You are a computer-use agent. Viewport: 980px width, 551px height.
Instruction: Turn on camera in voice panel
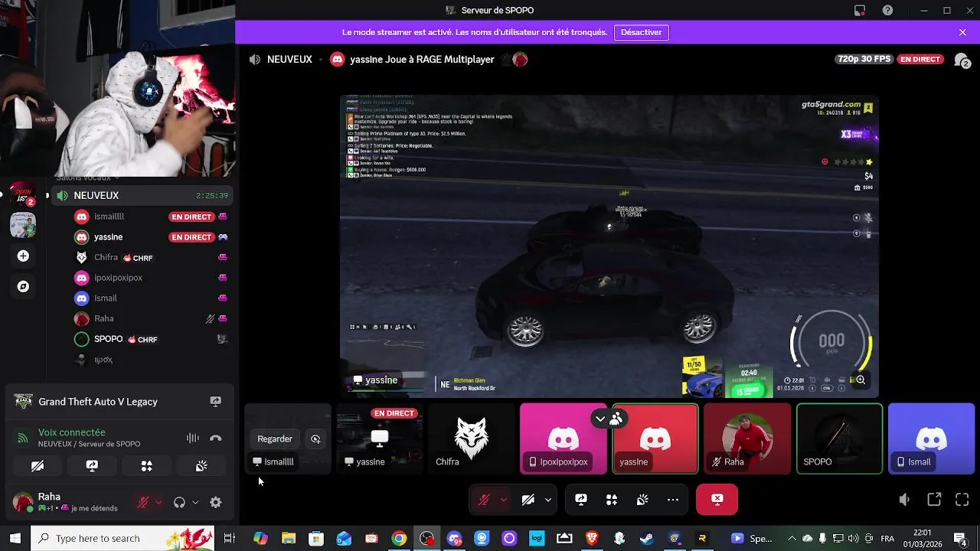point(38,465)
